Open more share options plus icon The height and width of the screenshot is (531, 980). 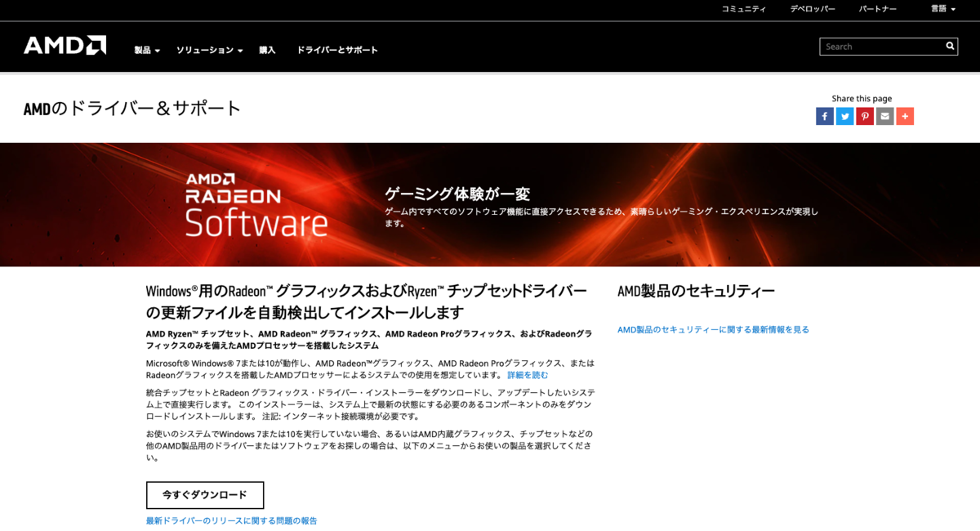pyautogui.click(x=905, y=117)
